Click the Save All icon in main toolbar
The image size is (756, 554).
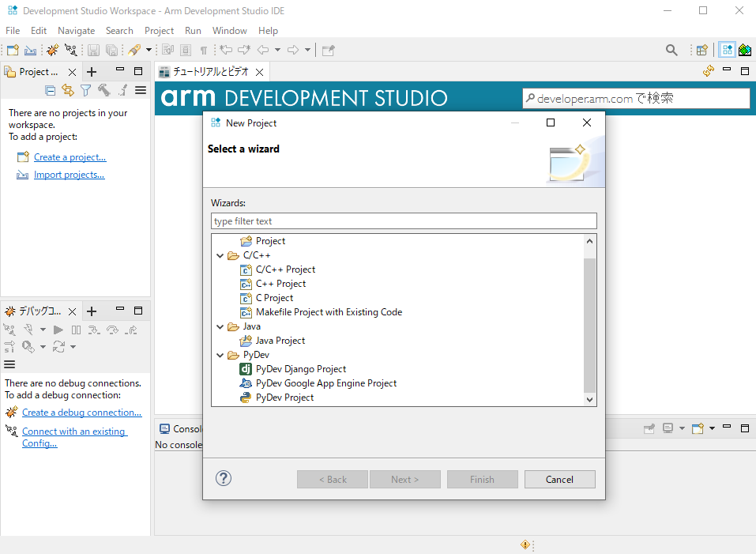pyautogui.click(x=112, y=50)
